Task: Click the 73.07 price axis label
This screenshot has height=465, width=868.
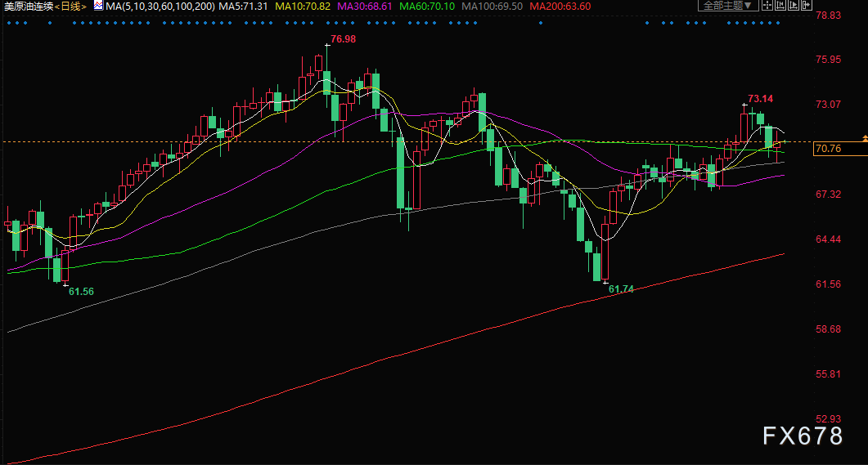Action: (x=828, y=104)
